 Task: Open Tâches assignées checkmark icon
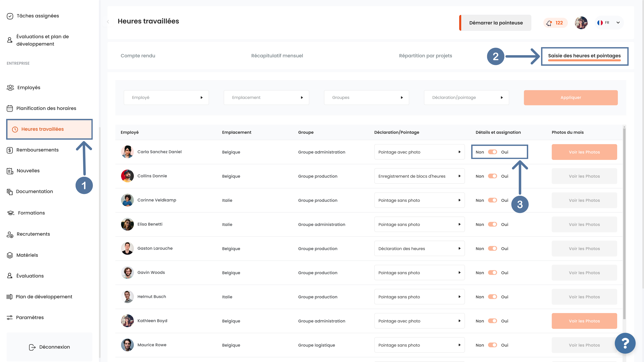[x=10, y=16]
